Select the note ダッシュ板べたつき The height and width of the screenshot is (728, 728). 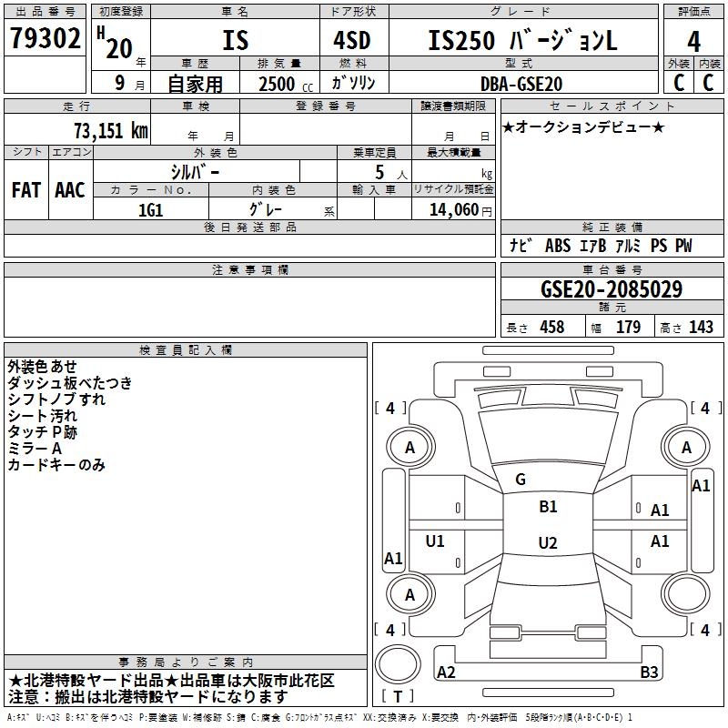[70, 382]
